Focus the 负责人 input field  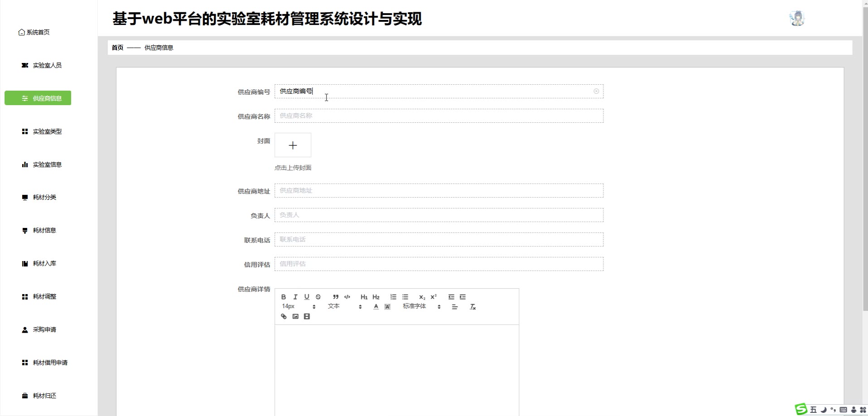point(439,215)
